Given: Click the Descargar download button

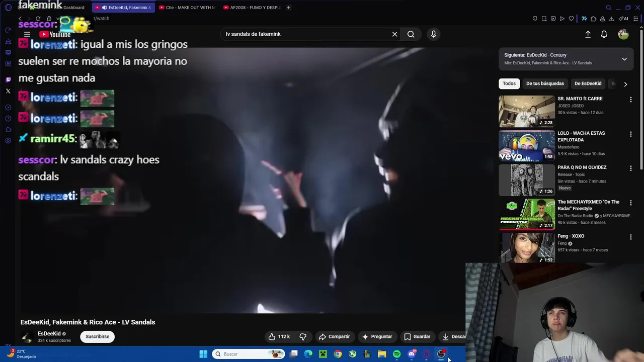Looking at the screenshot, I should pyautogui.click(x=453, y=337).
